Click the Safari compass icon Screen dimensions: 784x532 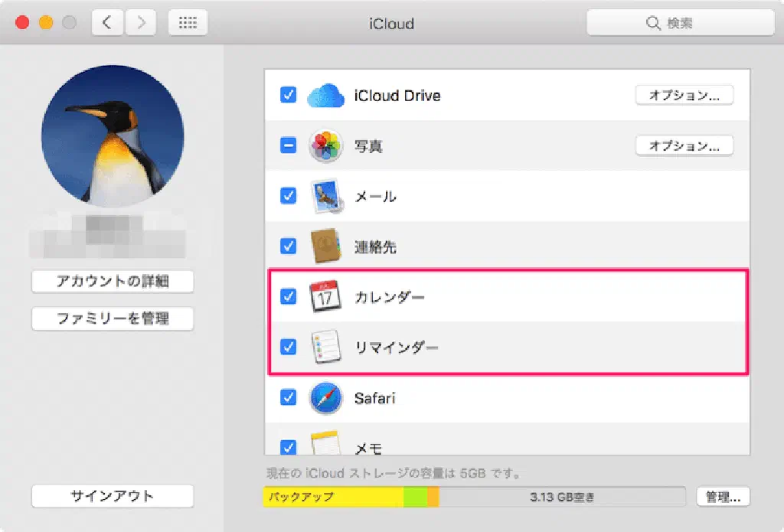point(326,398)
